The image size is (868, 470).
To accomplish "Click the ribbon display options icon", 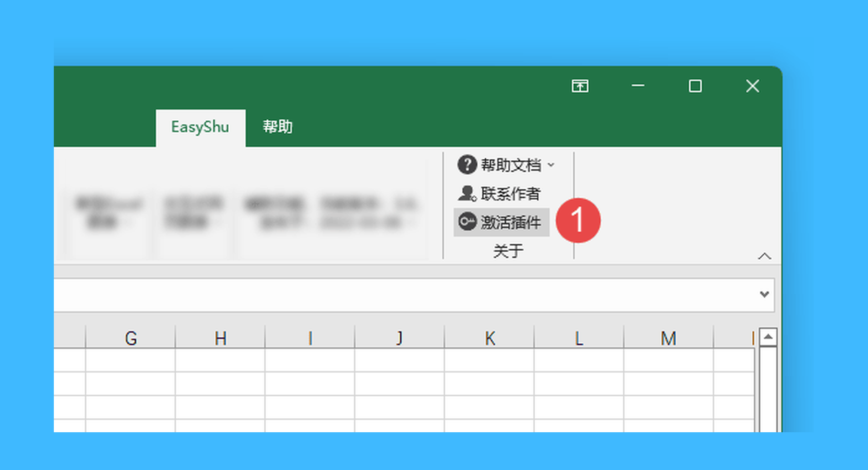I will (580, 86).
